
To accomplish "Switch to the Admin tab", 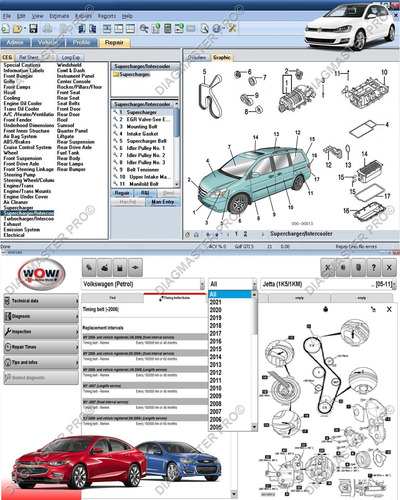I will [x=15, y=43].
